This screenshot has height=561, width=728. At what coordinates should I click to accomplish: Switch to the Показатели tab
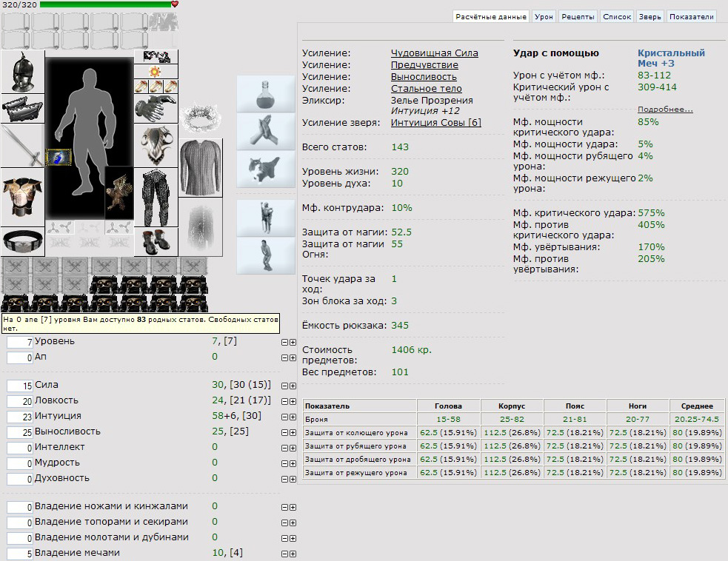pos(691,17)
